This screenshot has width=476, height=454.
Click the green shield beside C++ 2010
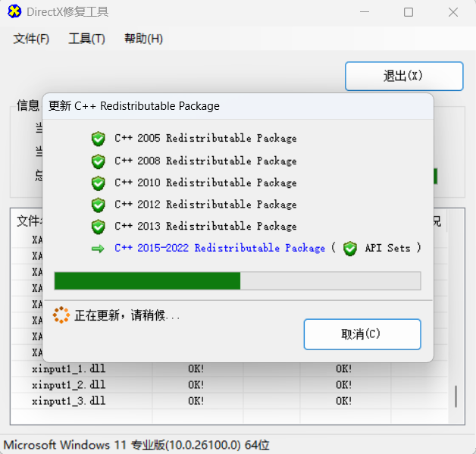tap(98, 183)
